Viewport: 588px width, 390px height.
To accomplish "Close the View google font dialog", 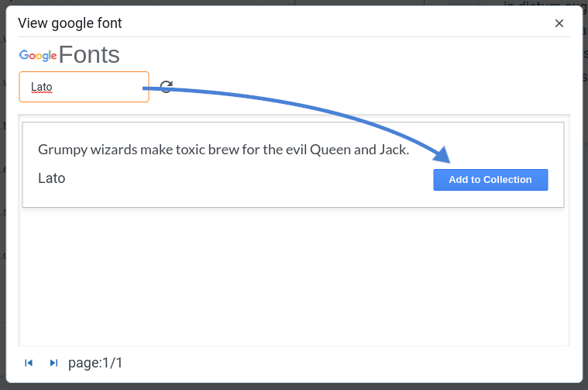I will [559, 23].
